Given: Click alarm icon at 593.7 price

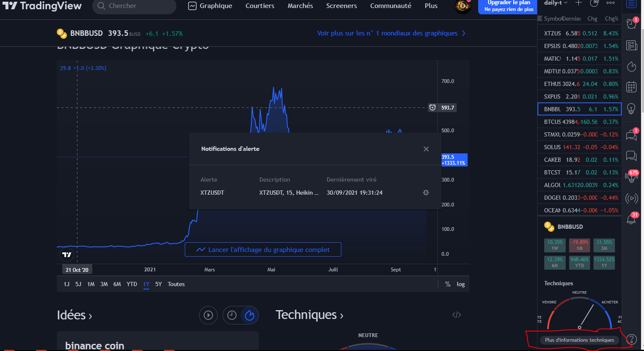Looking at the screenshot, I should click(432, 108).
